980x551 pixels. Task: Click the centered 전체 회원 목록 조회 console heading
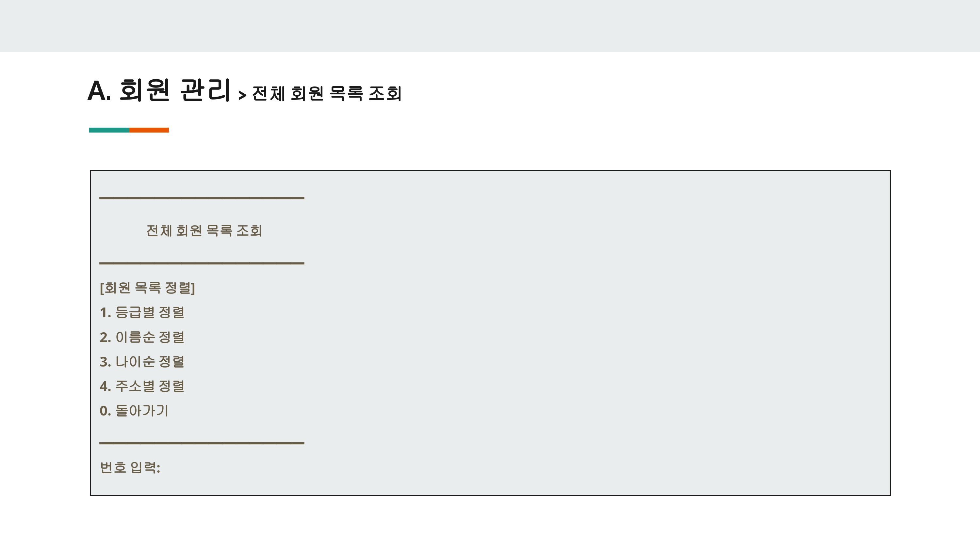coord(204,230)
